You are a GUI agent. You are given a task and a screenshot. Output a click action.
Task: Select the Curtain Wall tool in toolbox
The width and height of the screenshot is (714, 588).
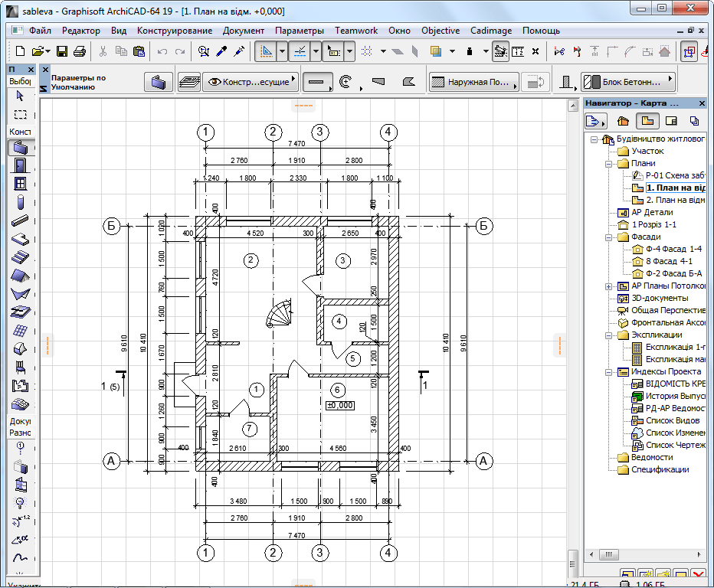(20, 331)
